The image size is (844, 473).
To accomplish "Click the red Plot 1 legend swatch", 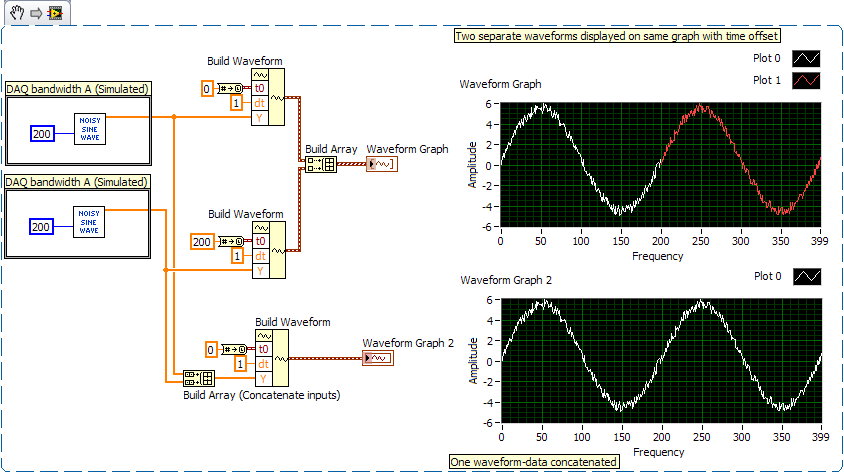I will tap(806, 81).
